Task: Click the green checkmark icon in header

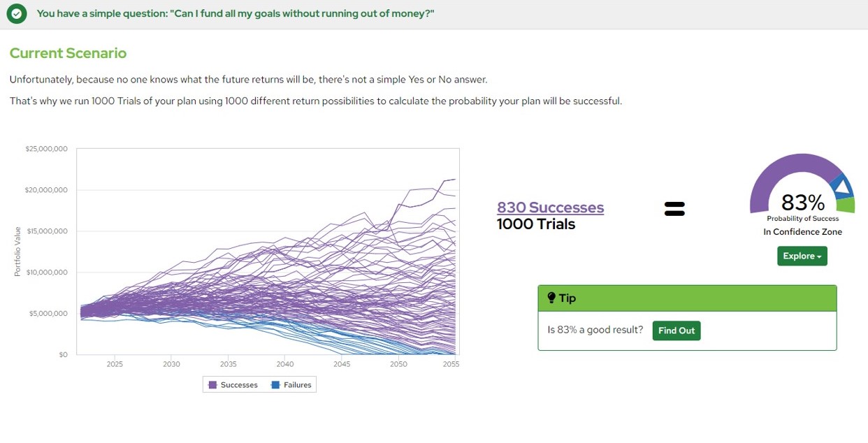Action: point(17,13)
